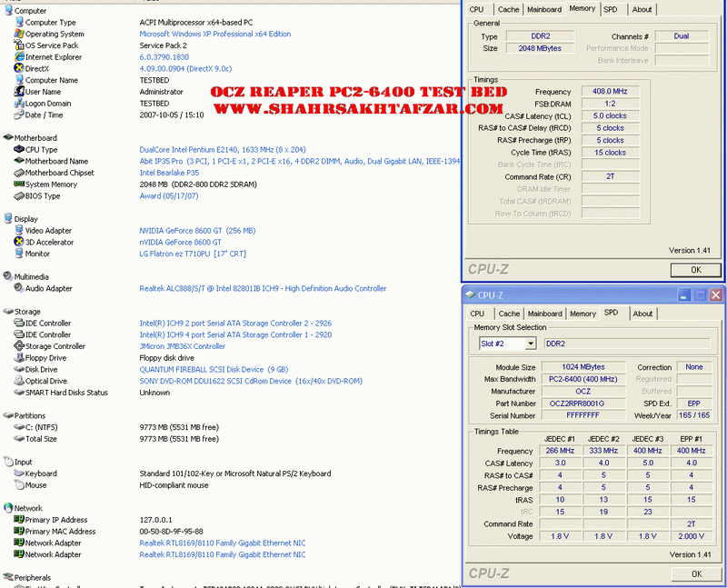Screen dimensions: 727x588
Task: Click the Mouse row icon
Action: coord(19,484)
